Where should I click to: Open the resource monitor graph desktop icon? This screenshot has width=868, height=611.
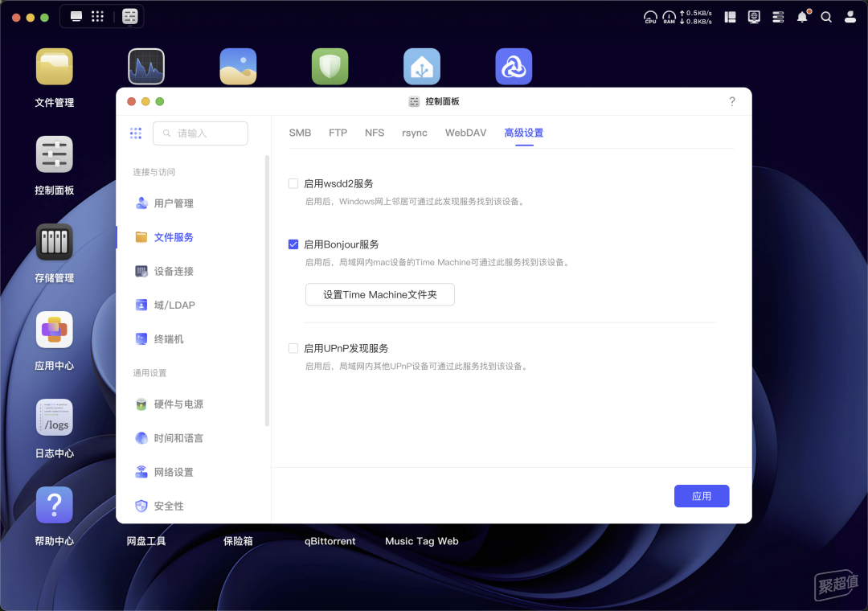pyautogui.click(x=146, y=67)
